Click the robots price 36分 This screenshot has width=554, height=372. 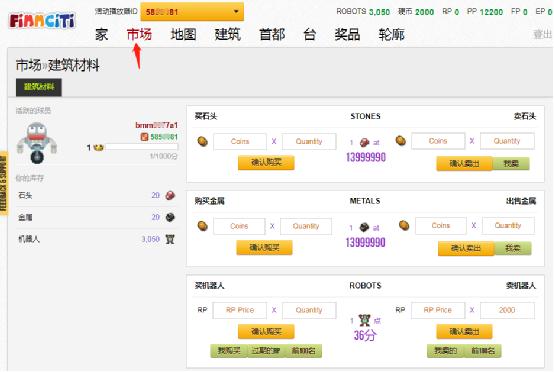click(365, 335)
